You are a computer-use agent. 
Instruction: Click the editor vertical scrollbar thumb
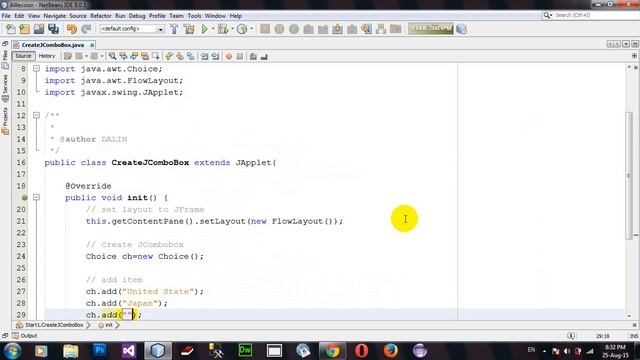[629, 176]
